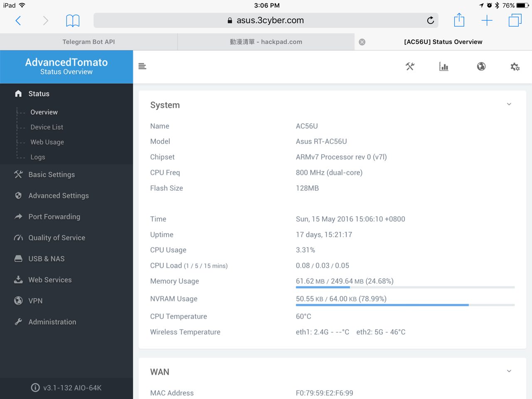The height and width of the screenshot is (399, 532).
Task: Click the Memory Usage progress bar
Action: click(405, 287)
